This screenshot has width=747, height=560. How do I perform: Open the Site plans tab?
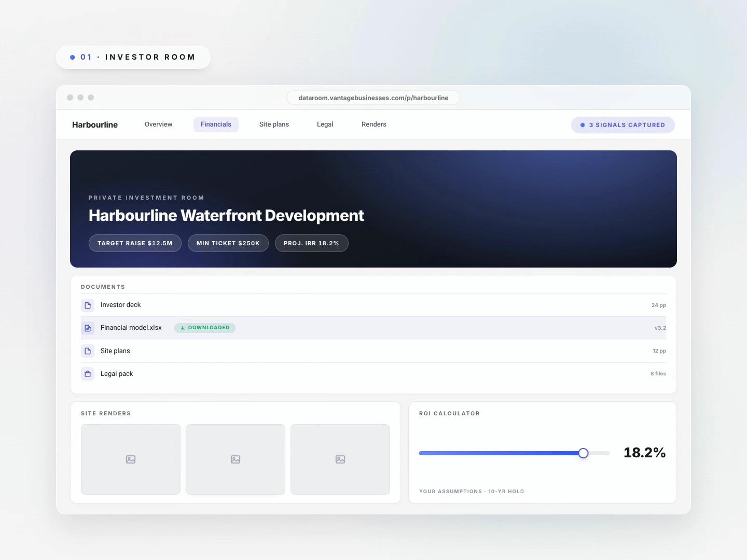274,124
